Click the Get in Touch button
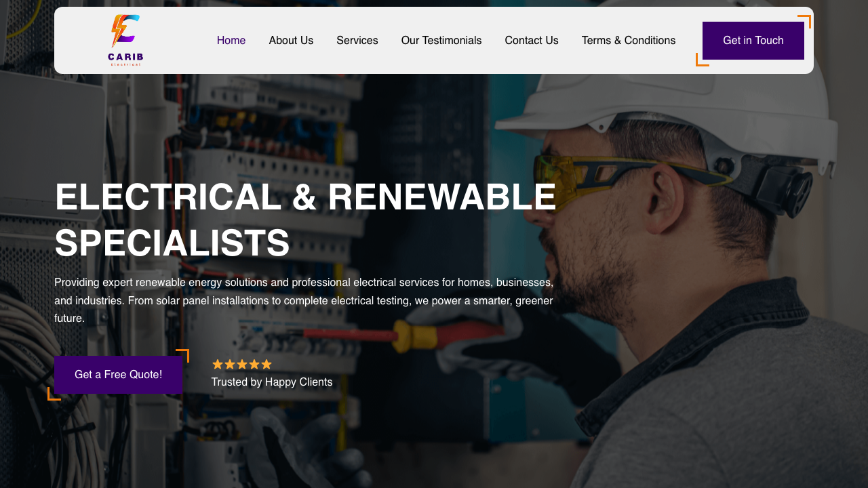Viewport: 868px width, 488px height. tap(753, 41)
